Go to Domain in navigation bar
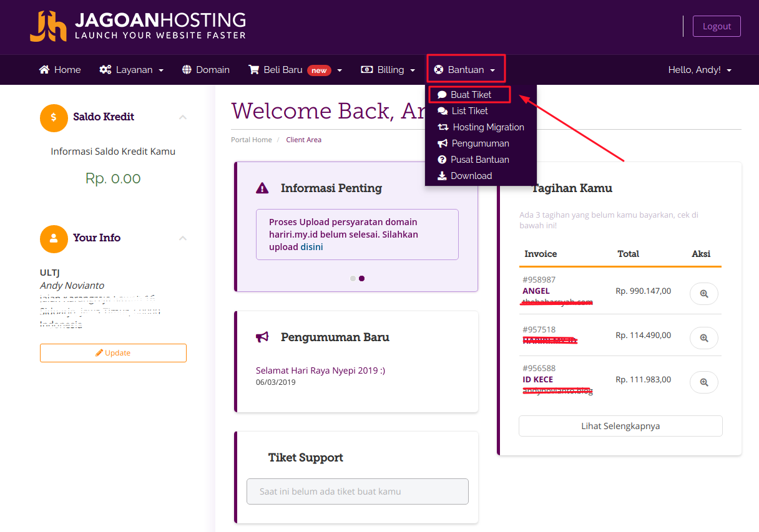 click(x=206, y=70)
